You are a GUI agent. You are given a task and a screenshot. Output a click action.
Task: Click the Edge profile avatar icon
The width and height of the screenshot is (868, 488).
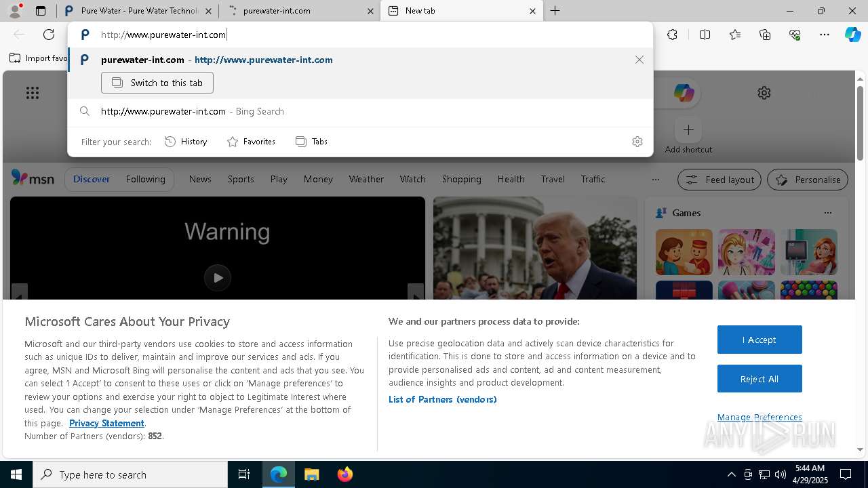[x=15, y=11]
